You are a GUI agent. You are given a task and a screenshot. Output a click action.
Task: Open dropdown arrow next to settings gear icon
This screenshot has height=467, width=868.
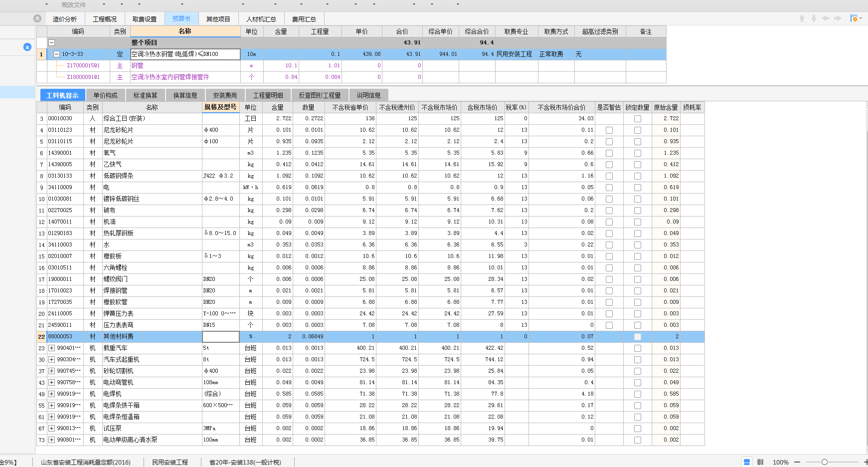[861, 18]
